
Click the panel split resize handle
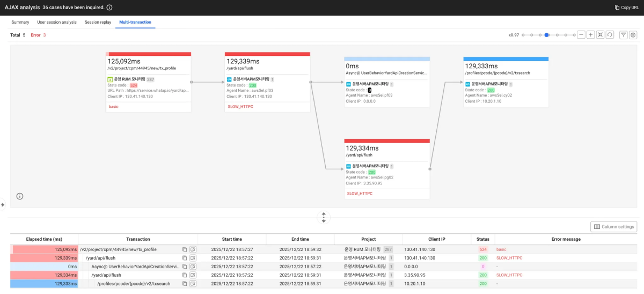(323, 217)
